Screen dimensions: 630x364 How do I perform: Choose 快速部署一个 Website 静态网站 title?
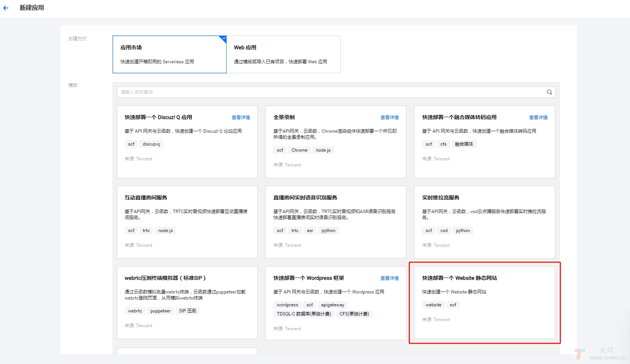459,278
